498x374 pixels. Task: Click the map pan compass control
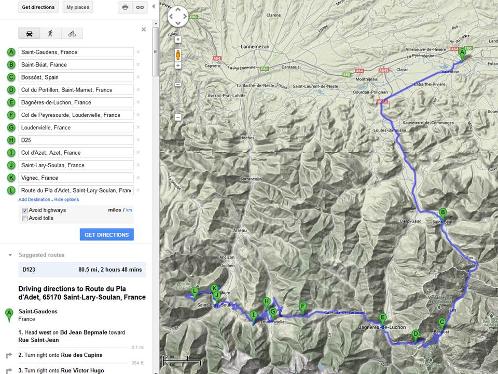pos(178,17)
